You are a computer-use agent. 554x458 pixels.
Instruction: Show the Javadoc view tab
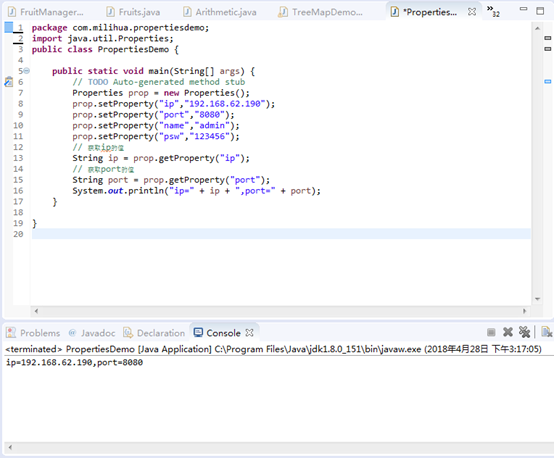(x=92, y=333)
